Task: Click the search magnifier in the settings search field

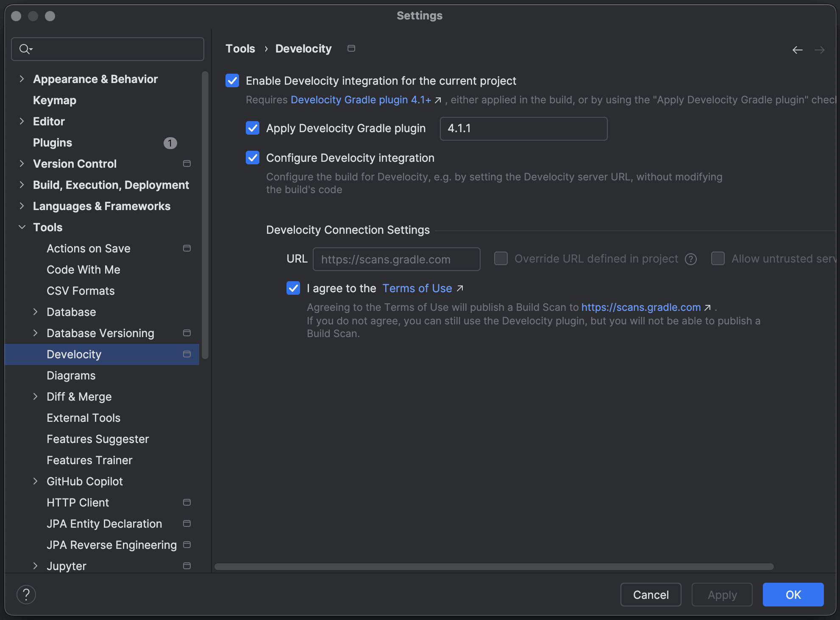Action: click(x=25, y=49)
